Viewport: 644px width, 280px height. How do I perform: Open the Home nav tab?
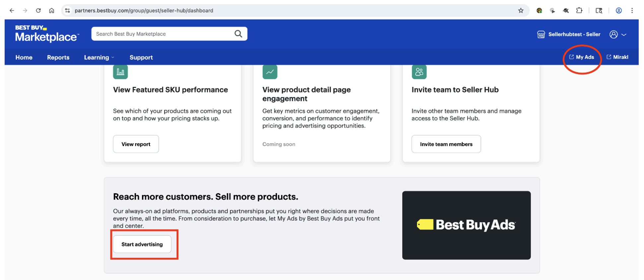pyautogui.click(x=24, y=57)
